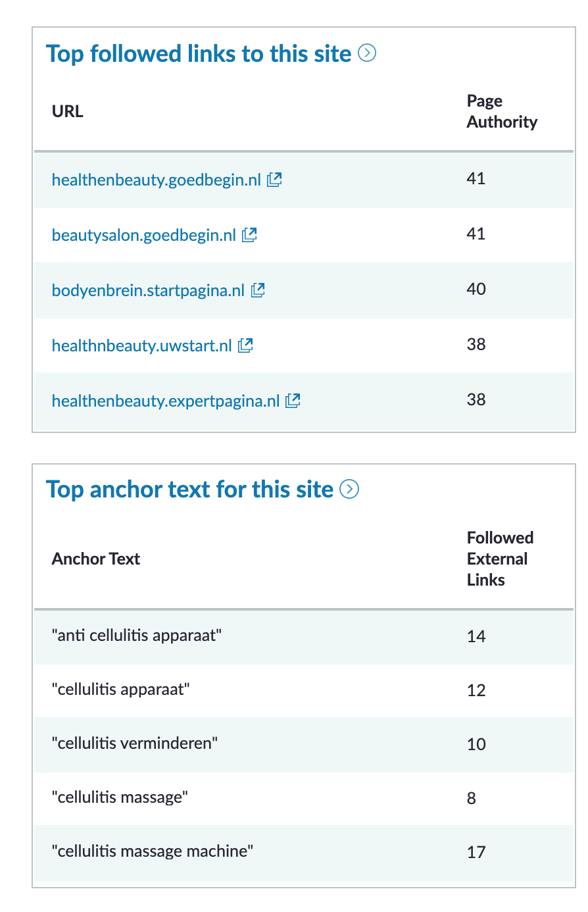Click the Followed External Links column header
588x912 pixels.
pyautogui.click(x=500, y=559)
